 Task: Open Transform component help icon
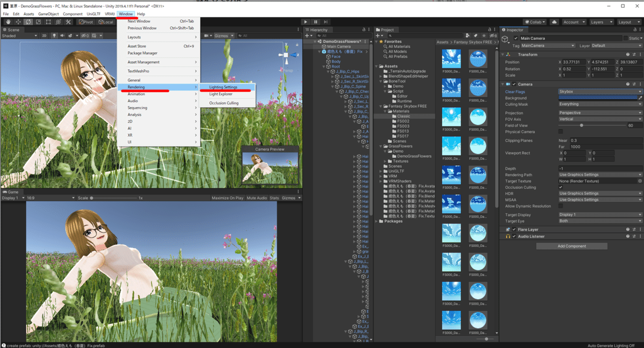pos(627,55)
